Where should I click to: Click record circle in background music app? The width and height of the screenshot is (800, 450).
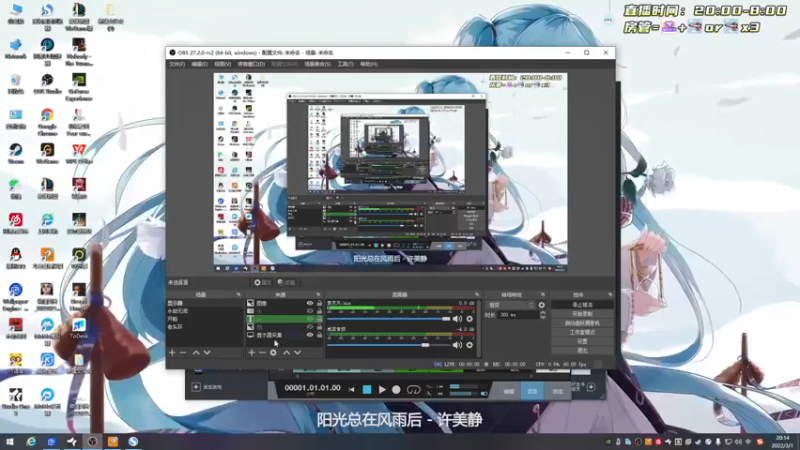[396, 390]
